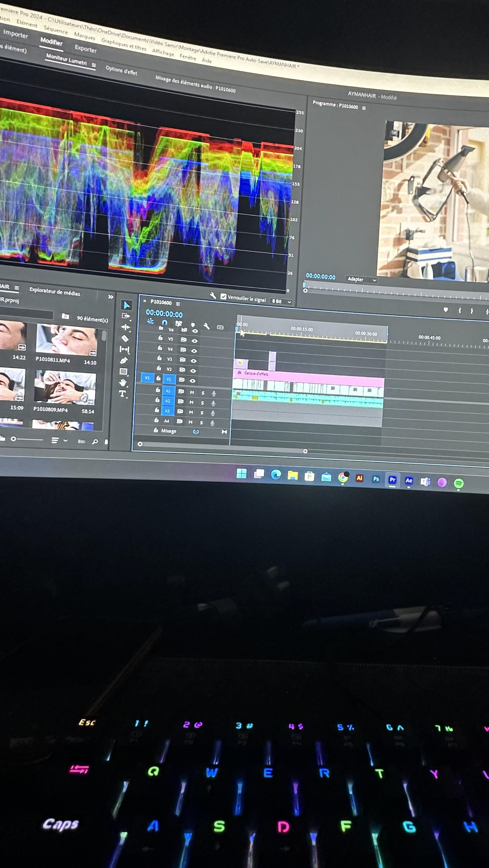
Task: Click the Importer button
Action: 15,34
